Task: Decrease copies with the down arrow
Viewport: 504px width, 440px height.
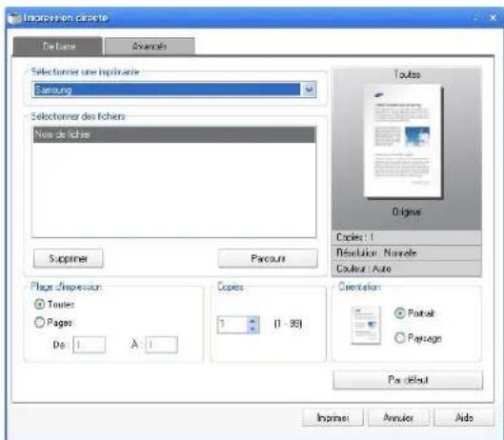Action: click(252, 329)
